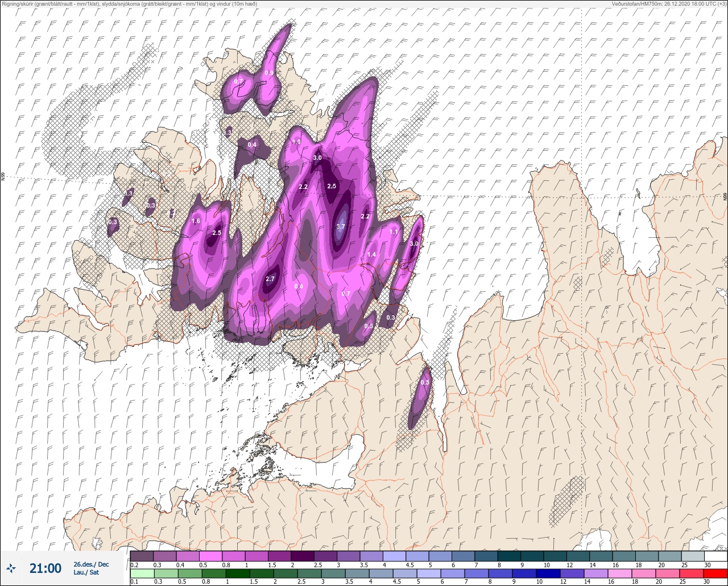
Task: Click the 1.1 precipitation value on map
Action: click(x=394, y=232)
